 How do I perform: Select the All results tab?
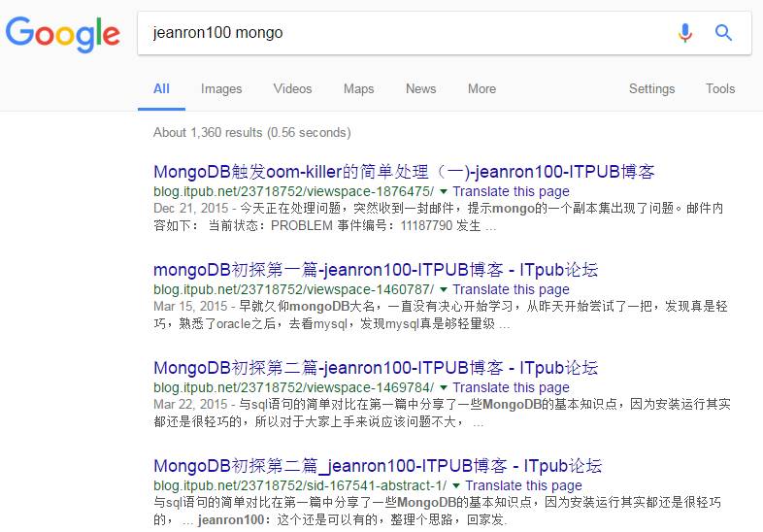161,89
